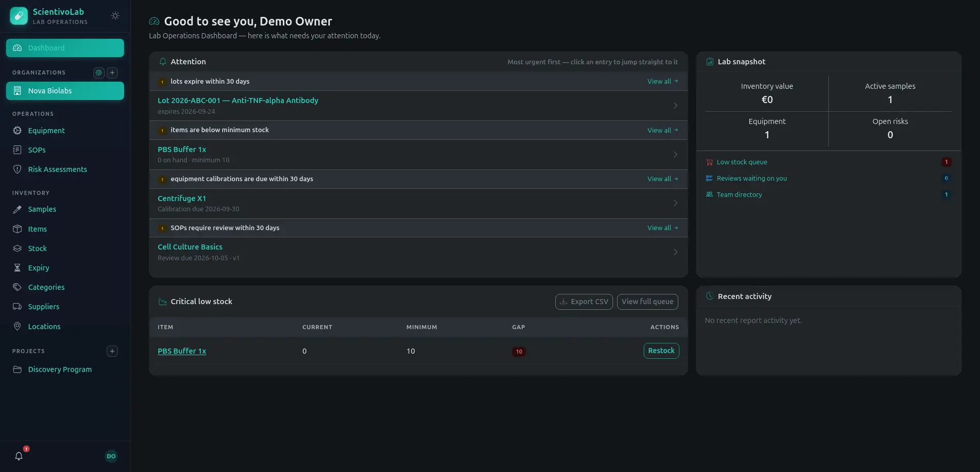Click chevron on Cell Culture Basics row

tap(675, 252)
